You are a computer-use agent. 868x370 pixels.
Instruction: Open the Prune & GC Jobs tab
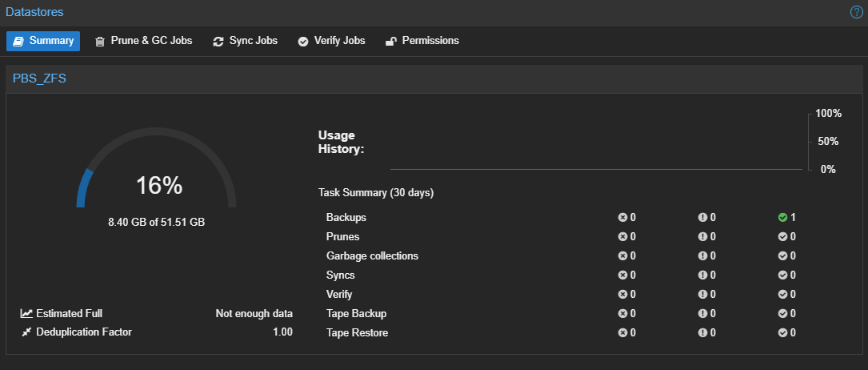pos(144,41)
